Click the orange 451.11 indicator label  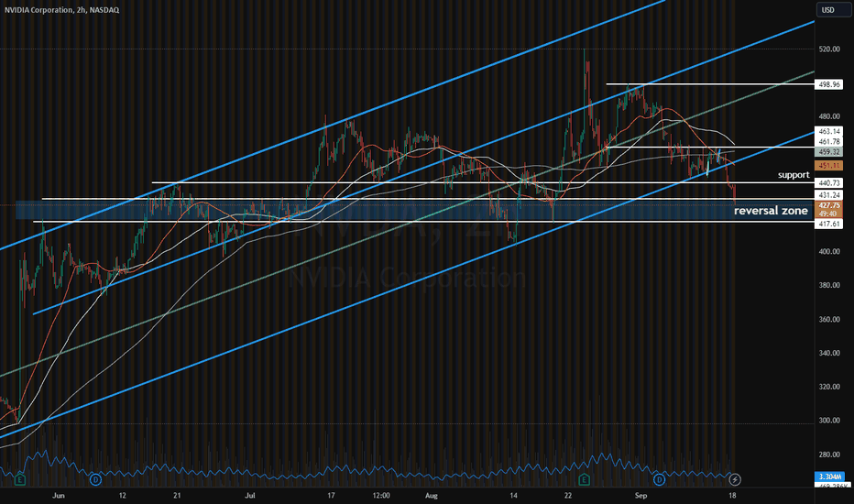[x=828, y=165]
